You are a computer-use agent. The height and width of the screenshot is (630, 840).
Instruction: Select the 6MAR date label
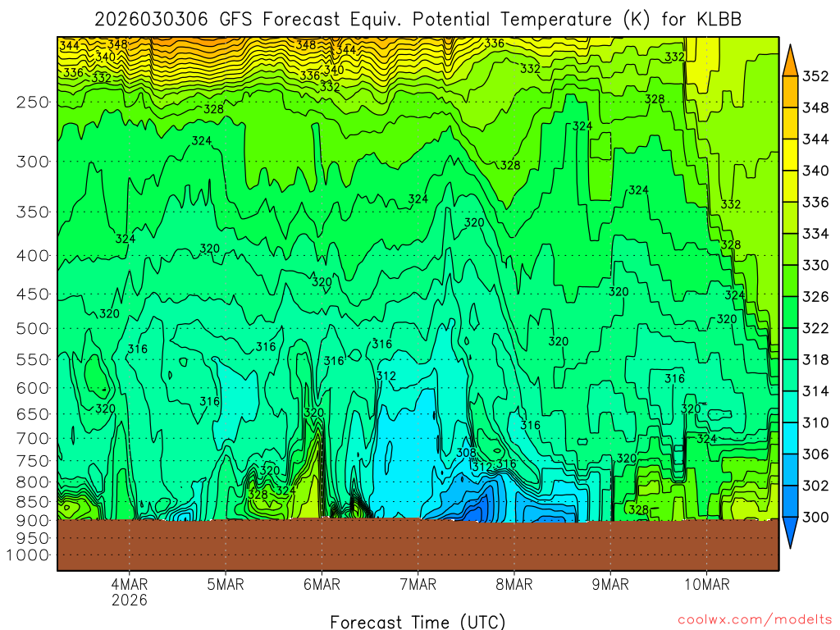click(322, 584)
